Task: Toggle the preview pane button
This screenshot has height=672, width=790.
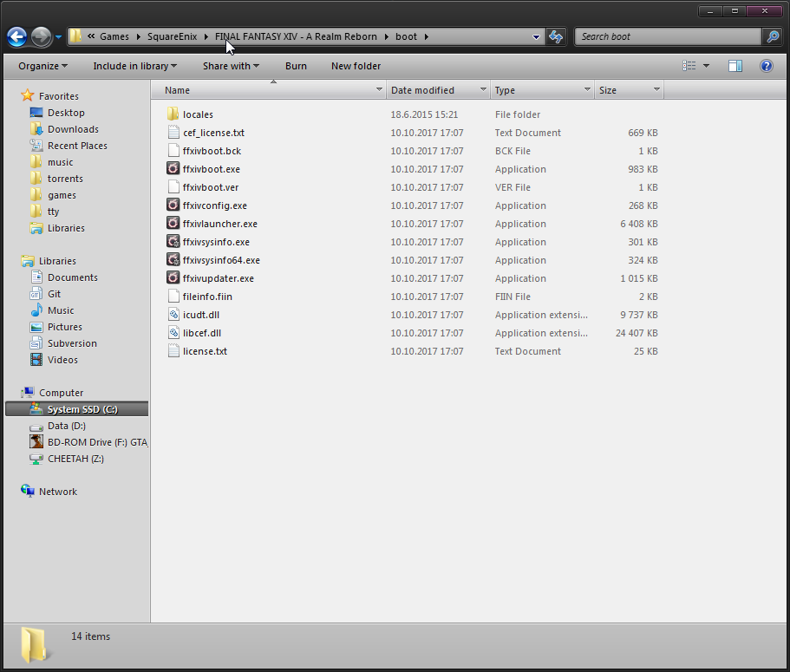Action: [x=735, y=66]
